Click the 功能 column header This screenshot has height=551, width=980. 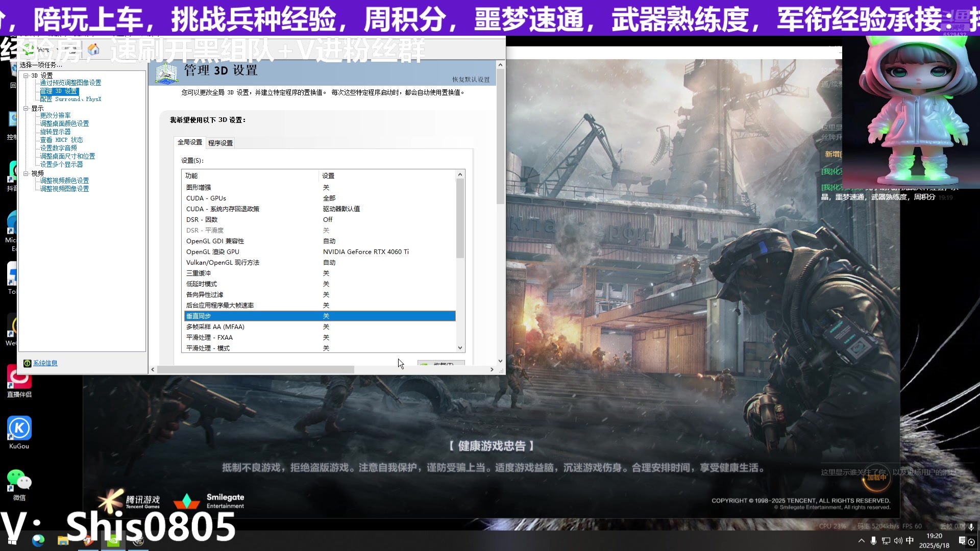251,176
